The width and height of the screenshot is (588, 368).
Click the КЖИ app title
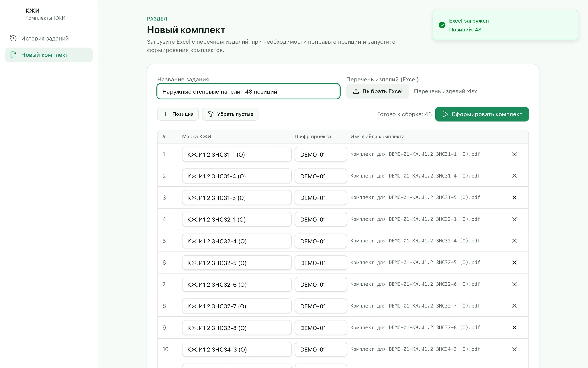pyautogui.click(x=32, y=10)
